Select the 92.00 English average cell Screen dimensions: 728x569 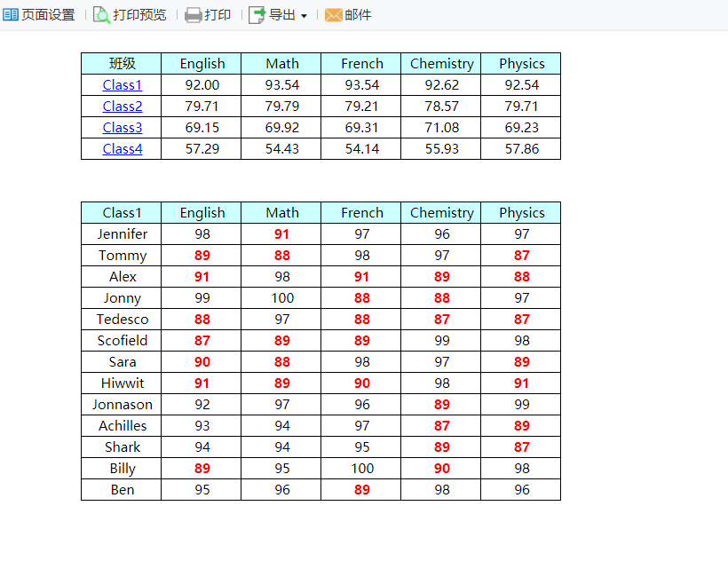pos(201,85)
